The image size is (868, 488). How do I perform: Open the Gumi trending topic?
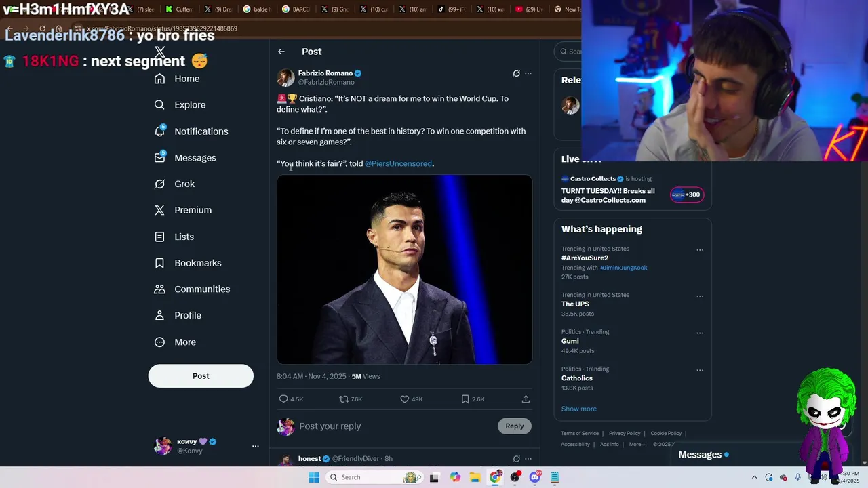point(570,342)
